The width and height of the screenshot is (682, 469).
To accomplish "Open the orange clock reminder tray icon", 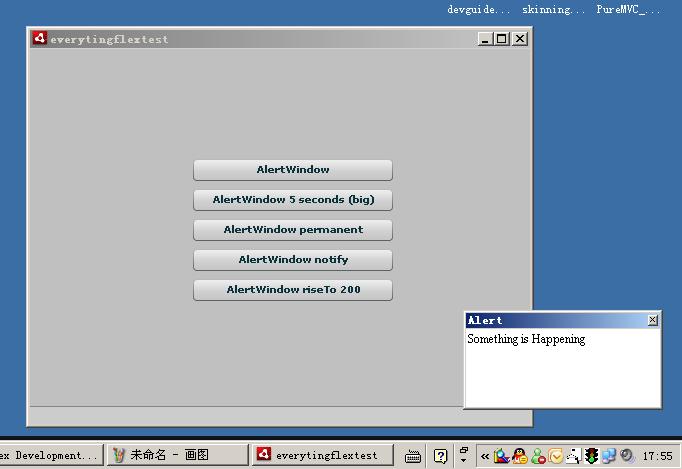I will (555, 456).
